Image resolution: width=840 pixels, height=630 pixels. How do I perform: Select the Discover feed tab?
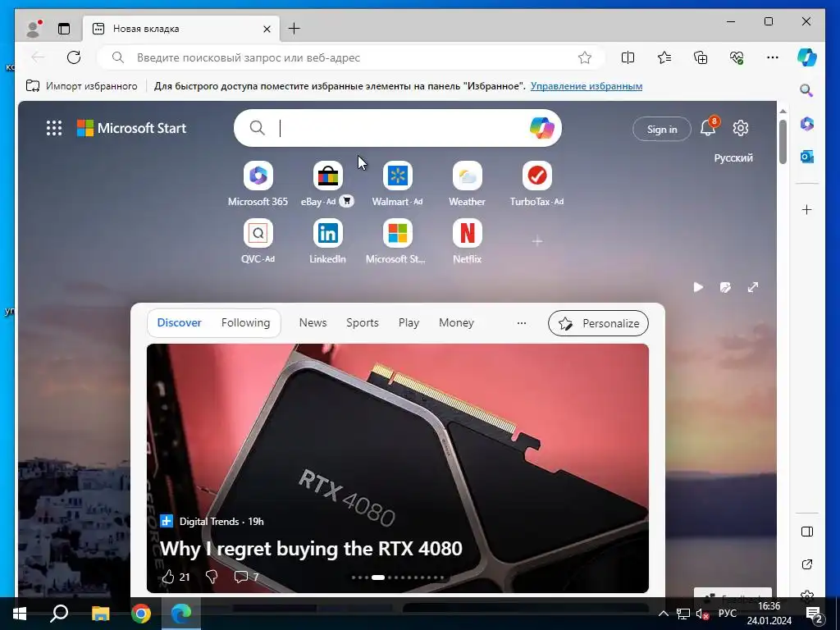[179, 322]
